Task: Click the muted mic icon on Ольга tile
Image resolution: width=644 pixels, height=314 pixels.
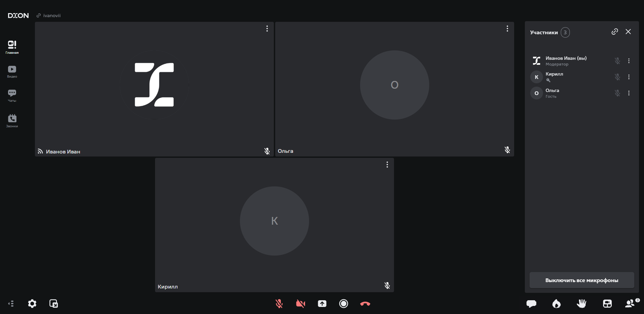Action: click(x=507, y=150)
